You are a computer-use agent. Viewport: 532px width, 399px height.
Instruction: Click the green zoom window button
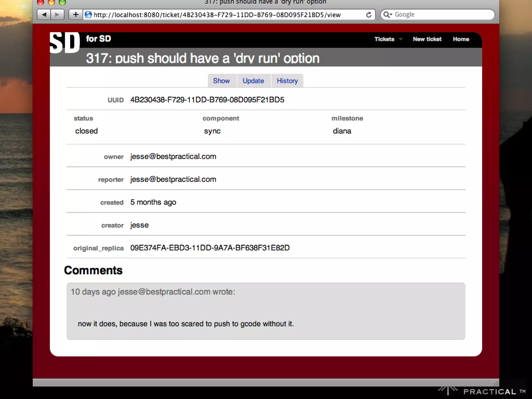62,3
